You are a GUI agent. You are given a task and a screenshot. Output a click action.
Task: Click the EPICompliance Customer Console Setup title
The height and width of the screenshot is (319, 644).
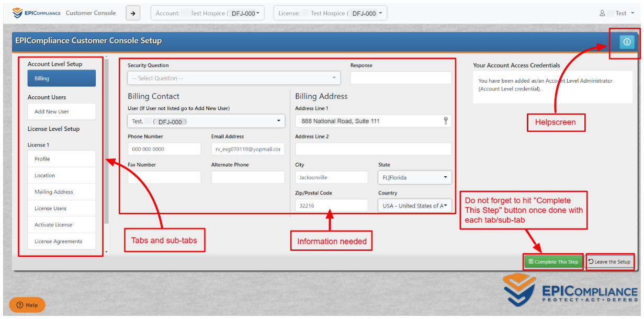point(88,40)
